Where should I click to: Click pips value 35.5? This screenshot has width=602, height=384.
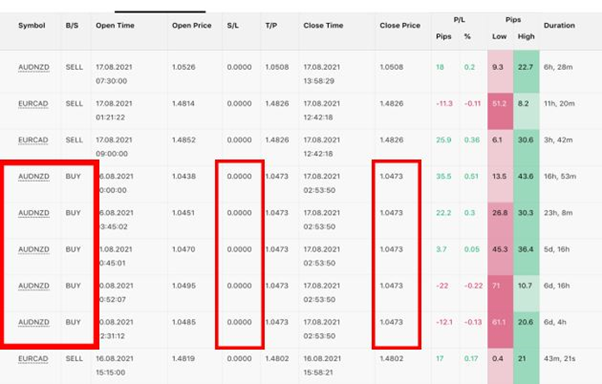pos(443,177)
